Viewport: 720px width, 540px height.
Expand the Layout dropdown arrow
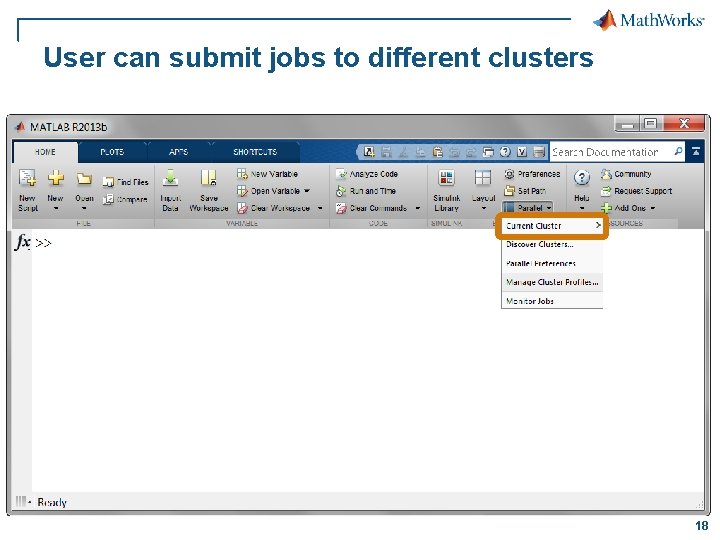pos(483,209)
